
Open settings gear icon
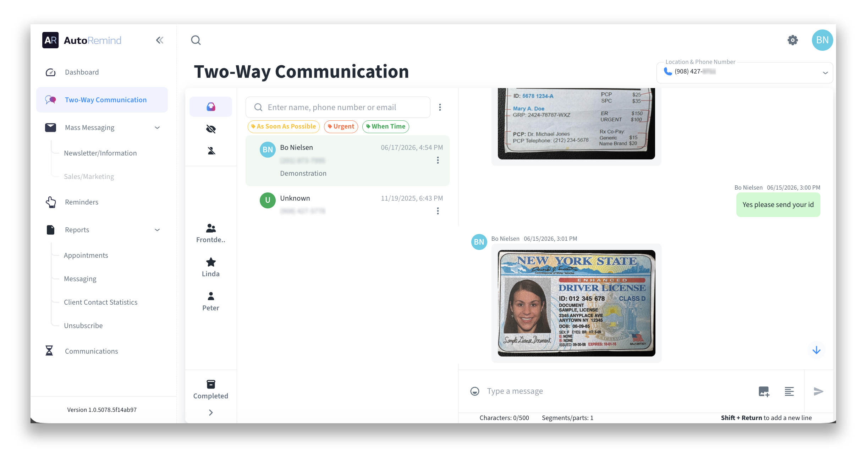792,40
